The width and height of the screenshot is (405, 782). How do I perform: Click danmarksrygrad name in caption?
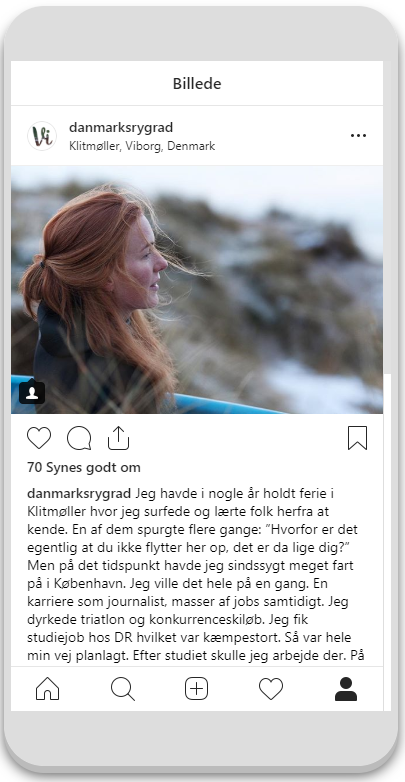click(x=79, y=494)
